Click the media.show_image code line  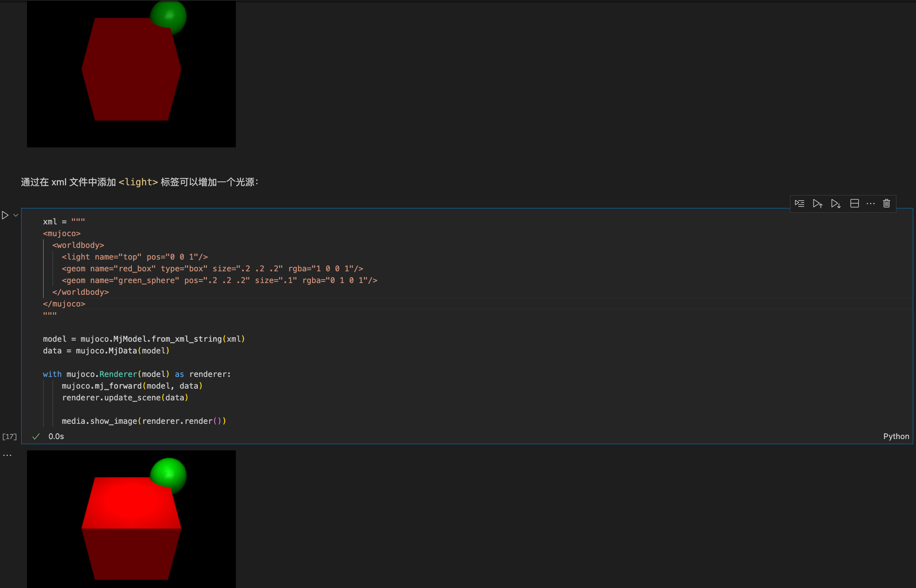(x=144, y=421)
